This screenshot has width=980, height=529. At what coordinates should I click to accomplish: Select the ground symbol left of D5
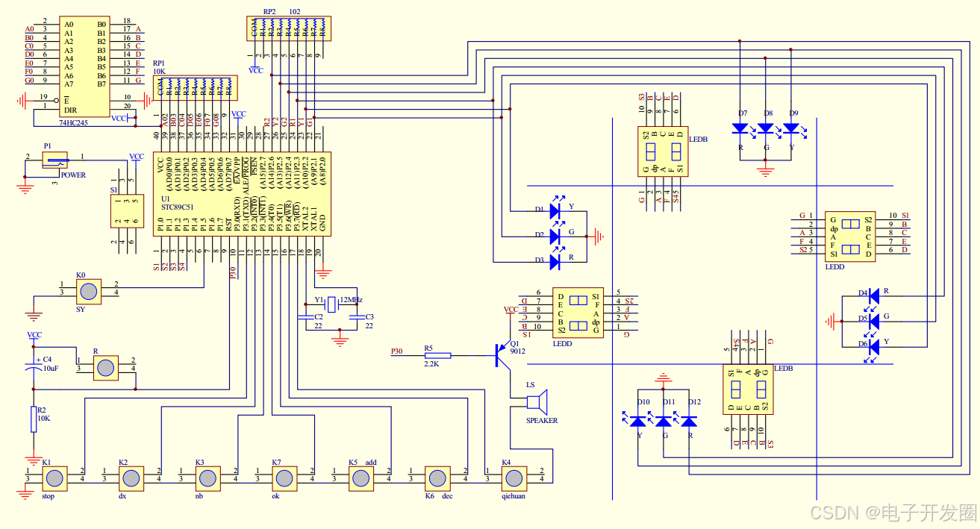[x=830, y=322]
